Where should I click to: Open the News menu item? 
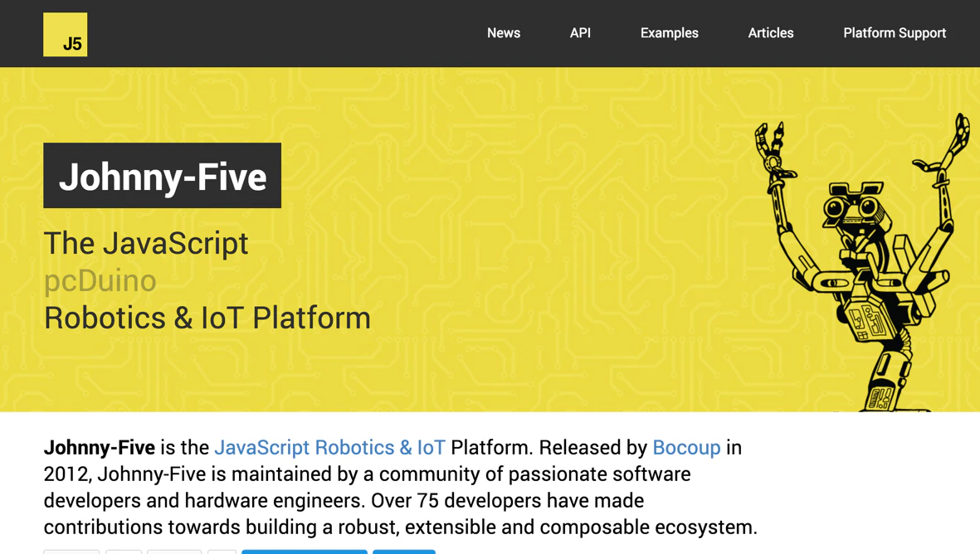tap(504, 33)
